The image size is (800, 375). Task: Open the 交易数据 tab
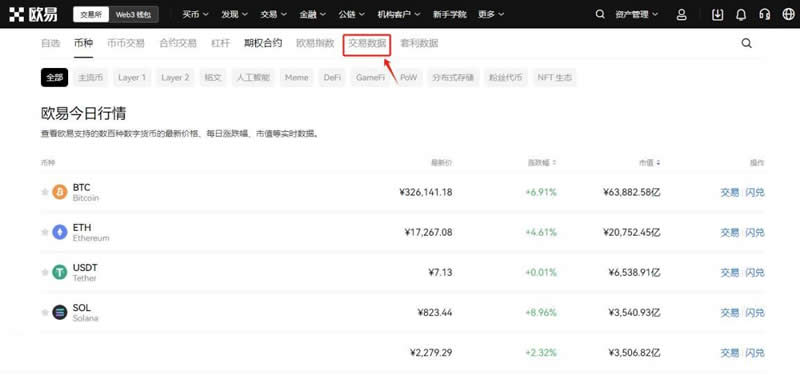tap(367, 44)
